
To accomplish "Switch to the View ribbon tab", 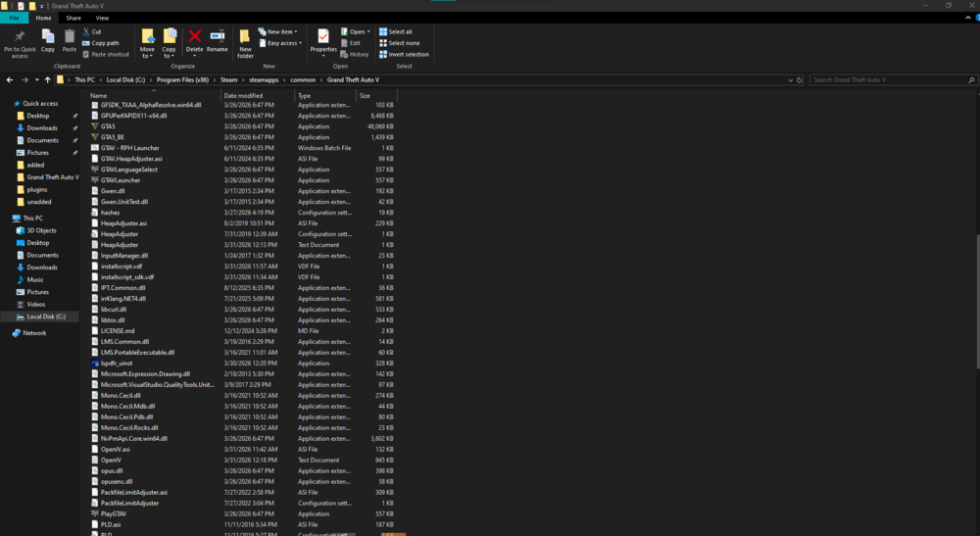I will (x=102, y=18).
